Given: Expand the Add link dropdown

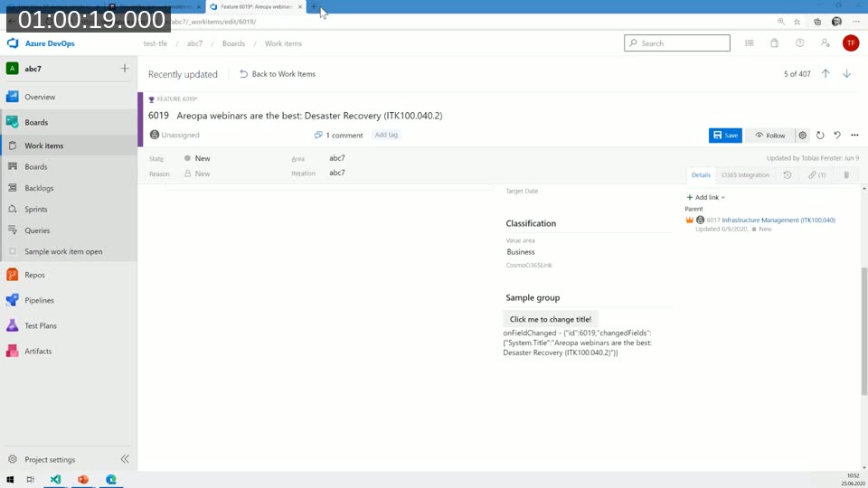Looking at the screenshot, I should point(706,198).
